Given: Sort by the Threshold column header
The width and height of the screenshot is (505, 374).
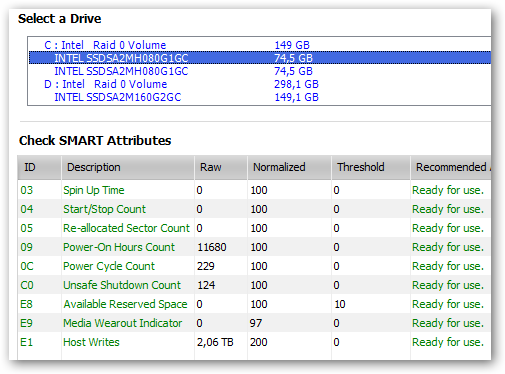Looking at the screenshot, I should pyautogui.click(x=371, y=167).
